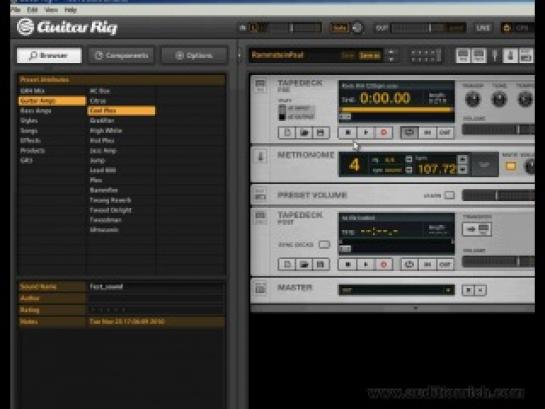
Task: Click the orange playback progress bar in Tapedeck Pre
Action: point(397,110)
